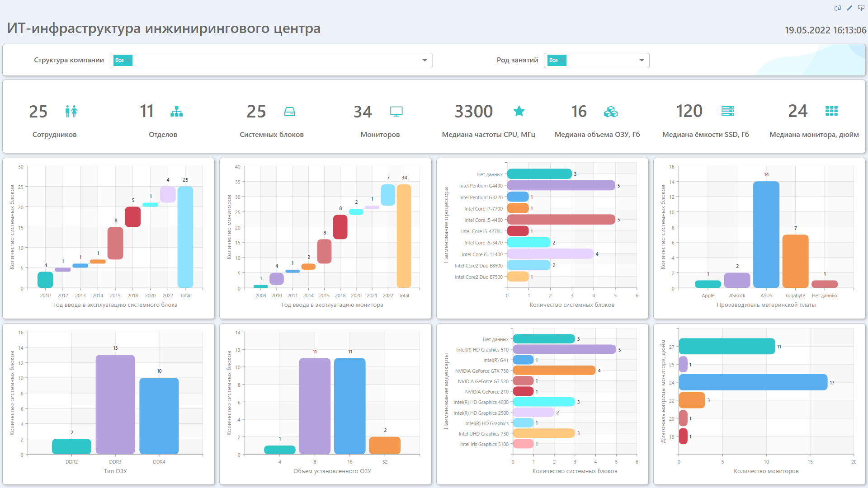The image size is (868, 488).
Task: Remove 'Все' tag in Род занятий
Action: (562, 60)
